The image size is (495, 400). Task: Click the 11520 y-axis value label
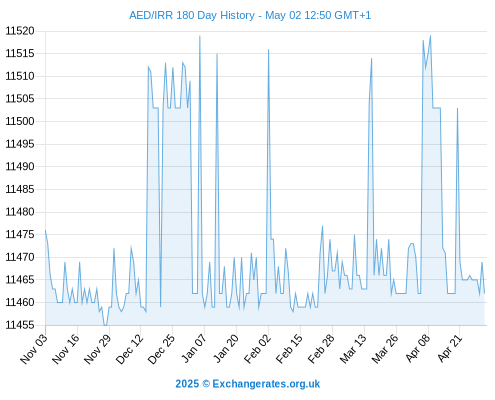20,31
